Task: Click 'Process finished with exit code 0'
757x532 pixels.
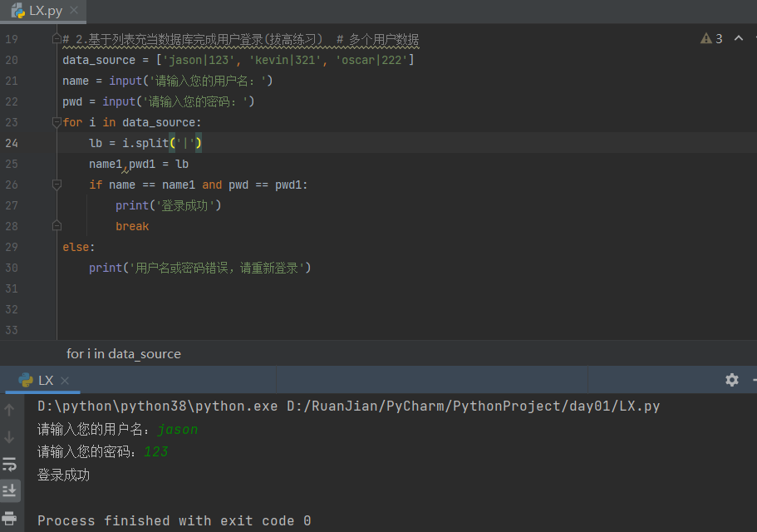Action: pos(175,521)
